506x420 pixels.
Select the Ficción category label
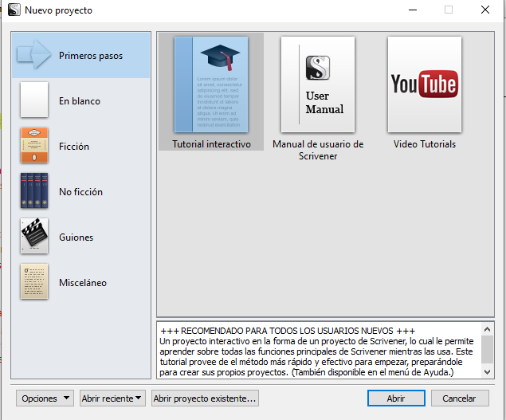[74, 147]
